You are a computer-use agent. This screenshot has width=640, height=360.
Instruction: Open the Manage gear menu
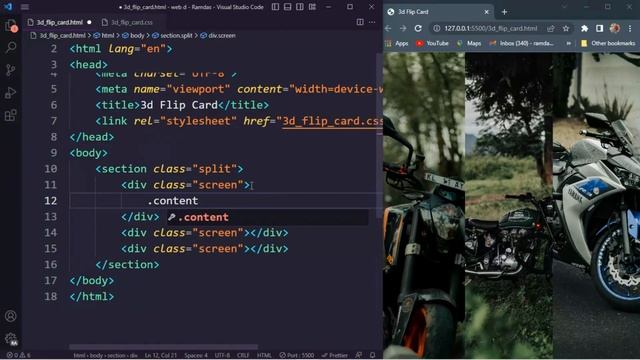click(x=11, y=339)
